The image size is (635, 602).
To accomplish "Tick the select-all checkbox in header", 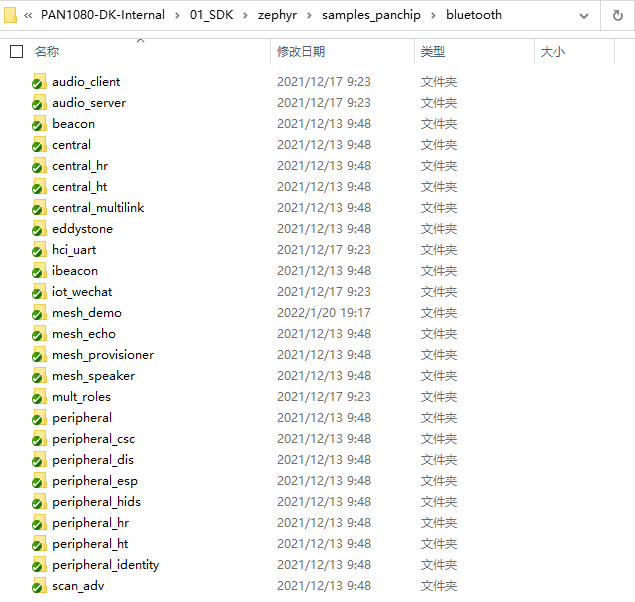I will [16, 51].
